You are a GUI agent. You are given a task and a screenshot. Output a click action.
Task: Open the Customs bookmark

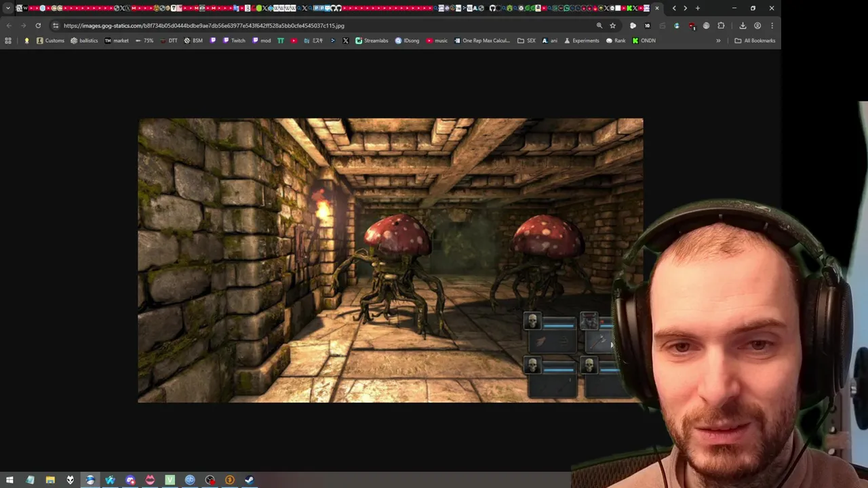coord(50,41)
